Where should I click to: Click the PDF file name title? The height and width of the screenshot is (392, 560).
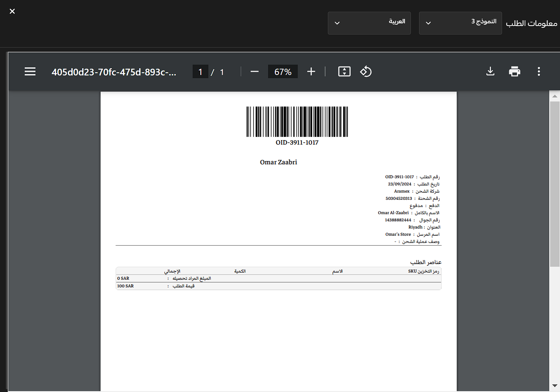click(114, 72)
